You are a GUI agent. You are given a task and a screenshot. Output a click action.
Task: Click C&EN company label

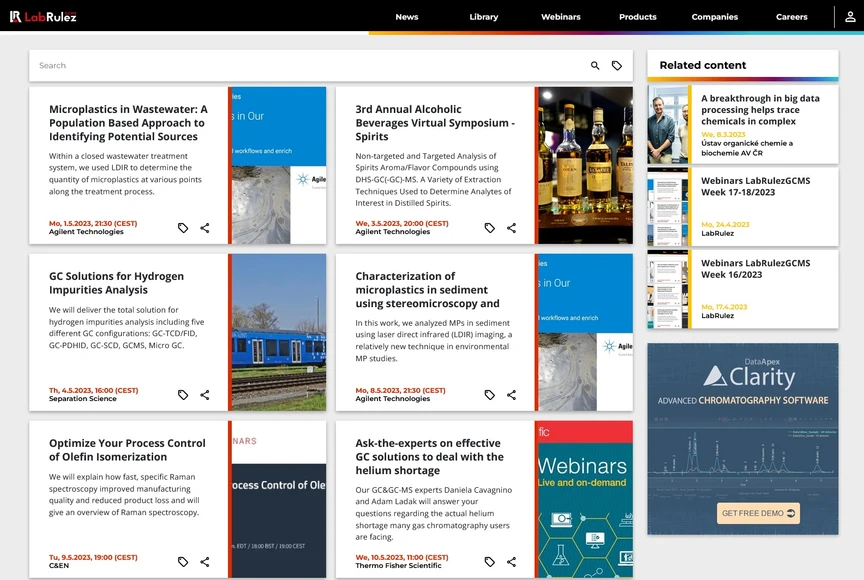coord(59,566)
